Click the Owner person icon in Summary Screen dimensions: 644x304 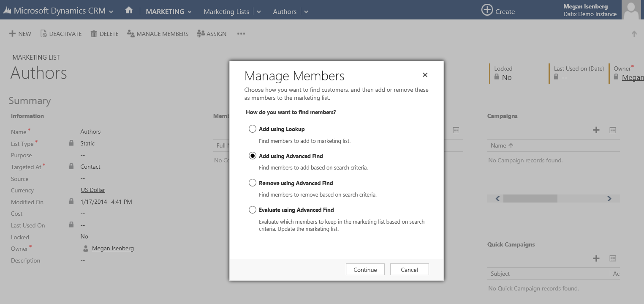tap(86, 248)
